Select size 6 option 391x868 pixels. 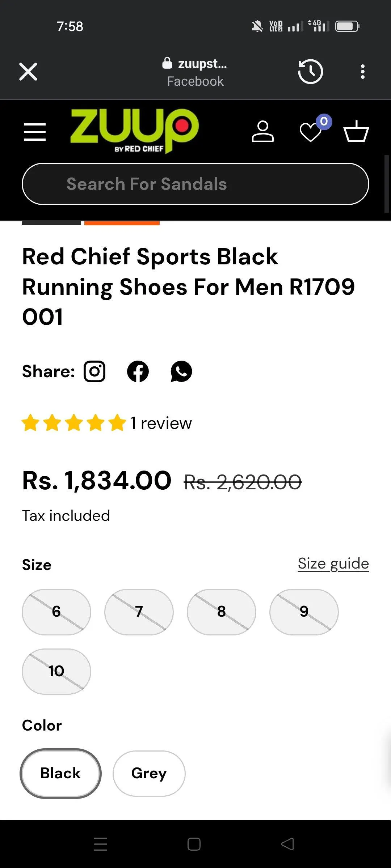point(56,612)
